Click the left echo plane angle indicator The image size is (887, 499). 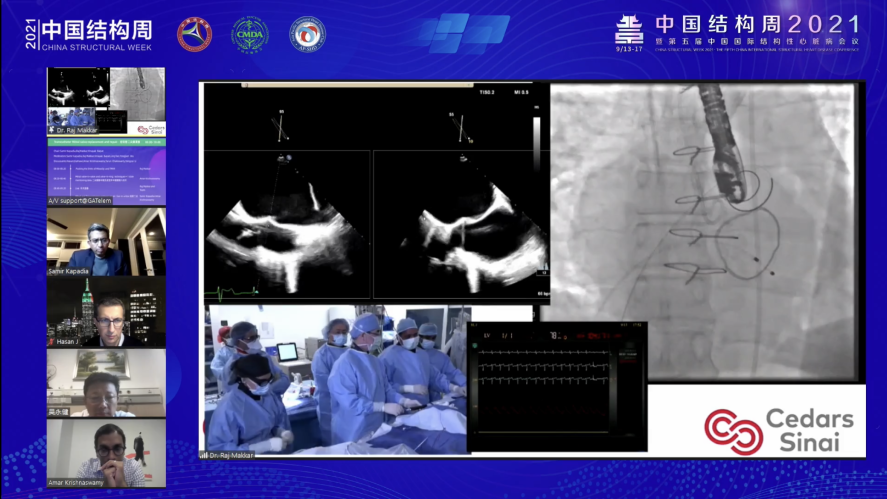click(281, 126)
